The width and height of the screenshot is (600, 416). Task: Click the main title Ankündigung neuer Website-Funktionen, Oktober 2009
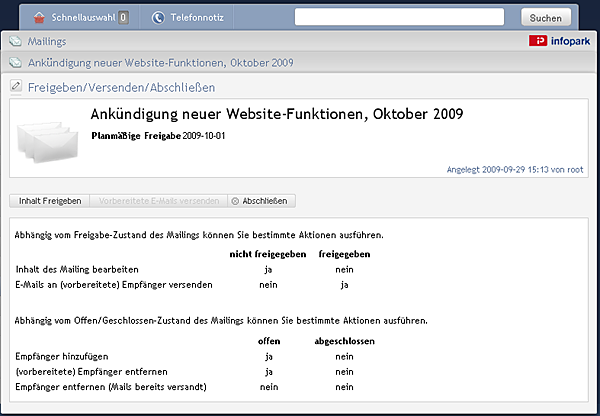point(277,114)
